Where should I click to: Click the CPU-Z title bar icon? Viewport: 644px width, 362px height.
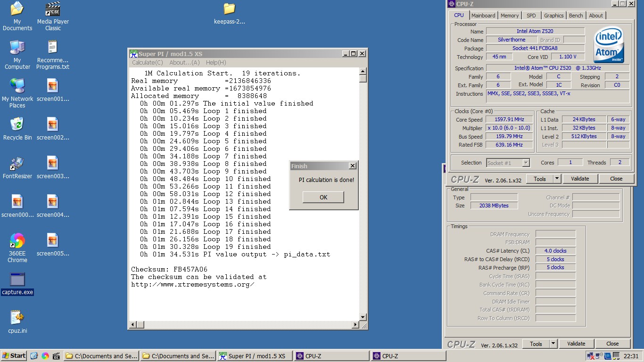coord(452,4)
